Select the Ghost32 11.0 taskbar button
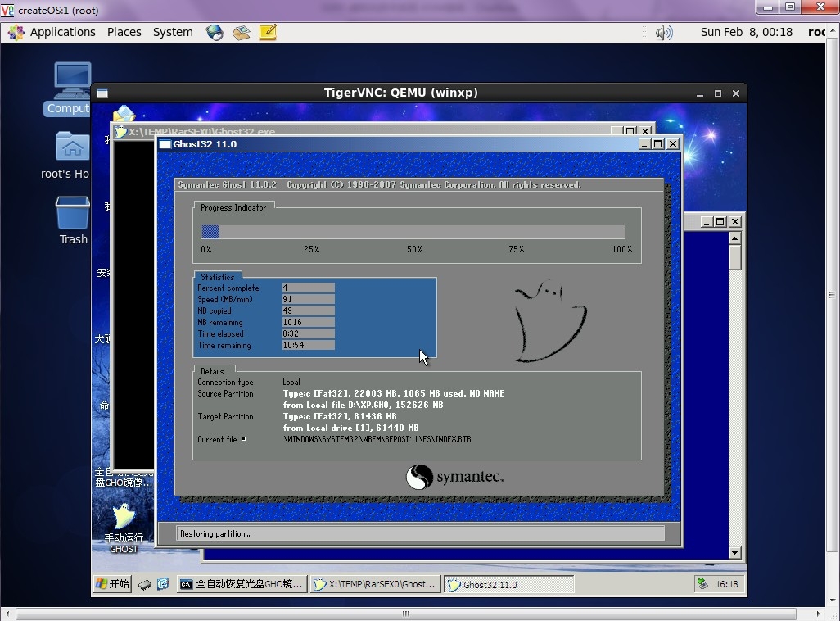840x621 pixels. point(508,584)
